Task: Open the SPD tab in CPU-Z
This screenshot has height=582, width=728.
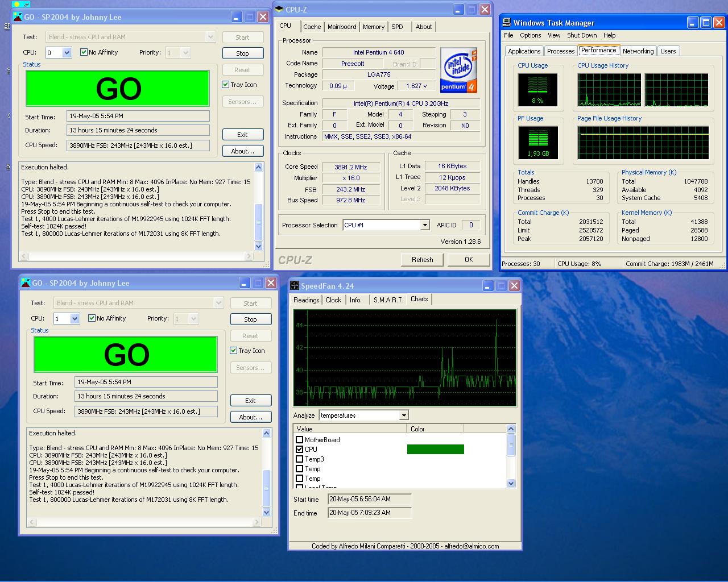Action: [x=398, y=27]
